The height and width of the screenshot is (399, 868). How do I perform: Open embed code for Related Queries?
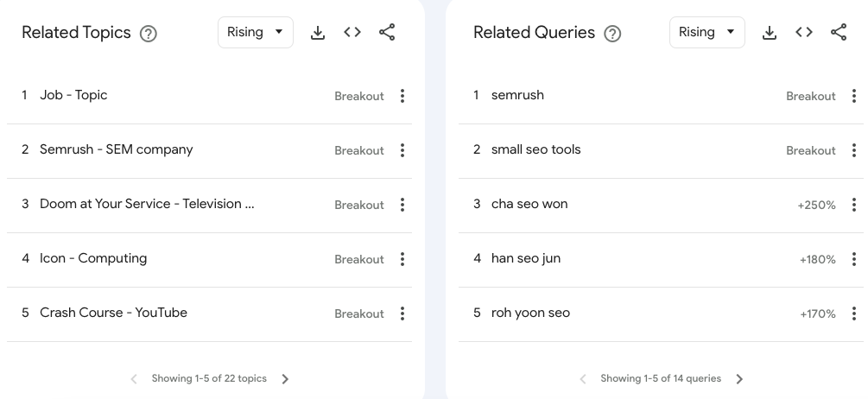(x=804, y=33)
